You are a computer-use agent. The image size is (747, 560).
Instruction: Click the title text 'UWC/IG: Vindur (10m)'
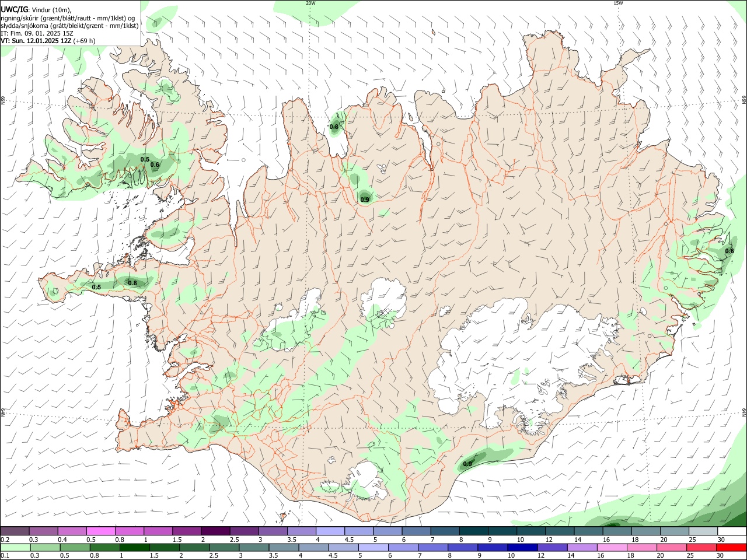(36, 9)
